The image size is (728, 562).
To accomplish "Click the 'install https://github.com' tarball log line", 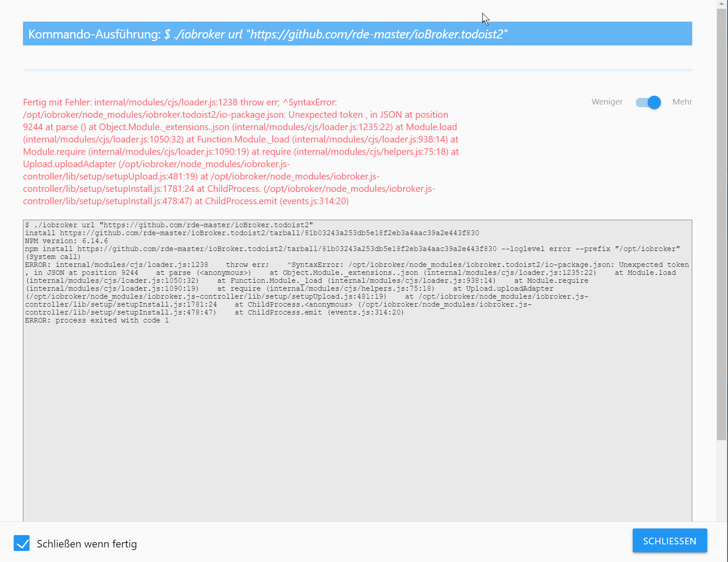I will 252,233.
